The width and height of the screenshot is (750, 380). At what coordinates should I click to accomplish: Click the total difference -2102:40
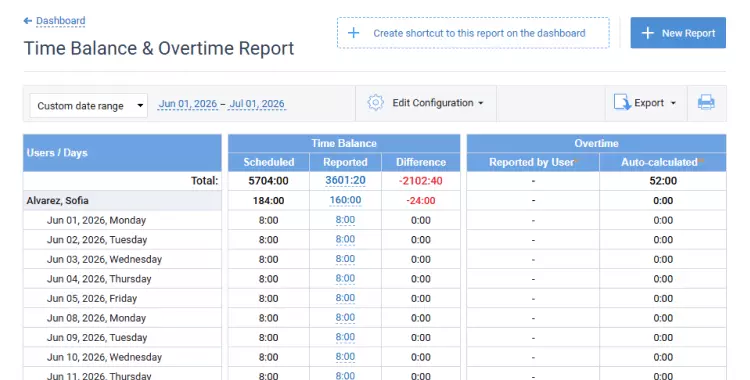tap(421, 181)
